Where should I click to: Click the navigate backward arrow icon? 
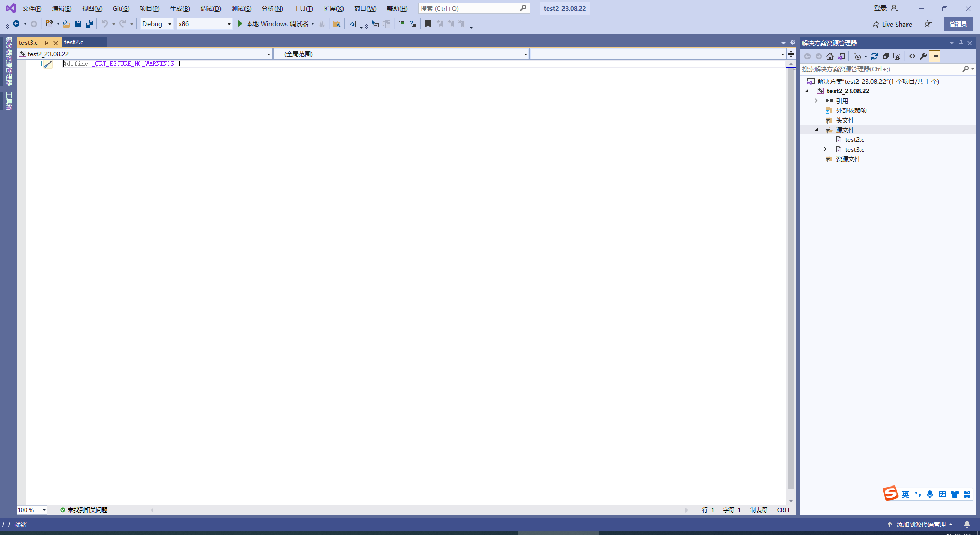[x=16, y=24]
